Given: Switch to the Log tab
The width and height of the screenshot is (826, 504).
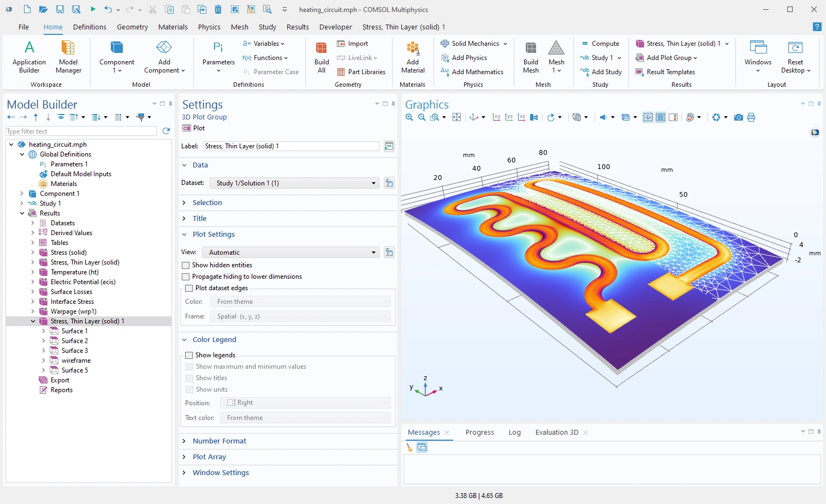Looking at the screenshot, I should tap(514, 433).
